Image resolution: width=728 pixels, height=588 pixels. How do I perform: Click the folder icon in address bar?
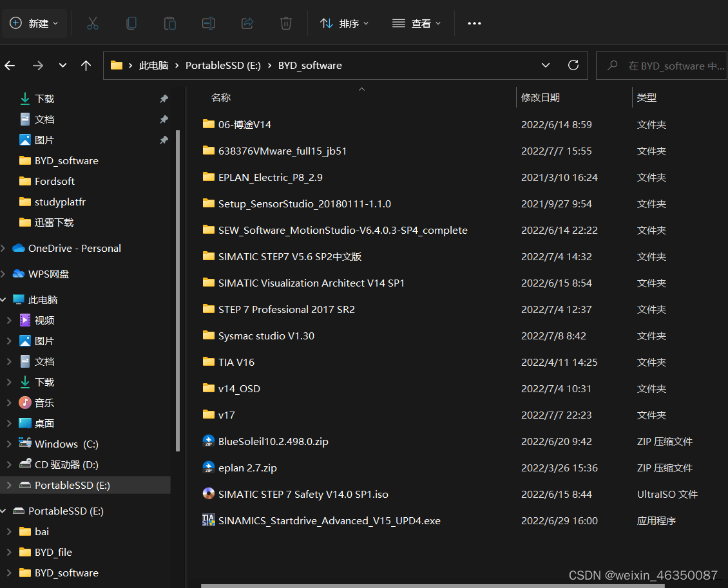[117, 66]
